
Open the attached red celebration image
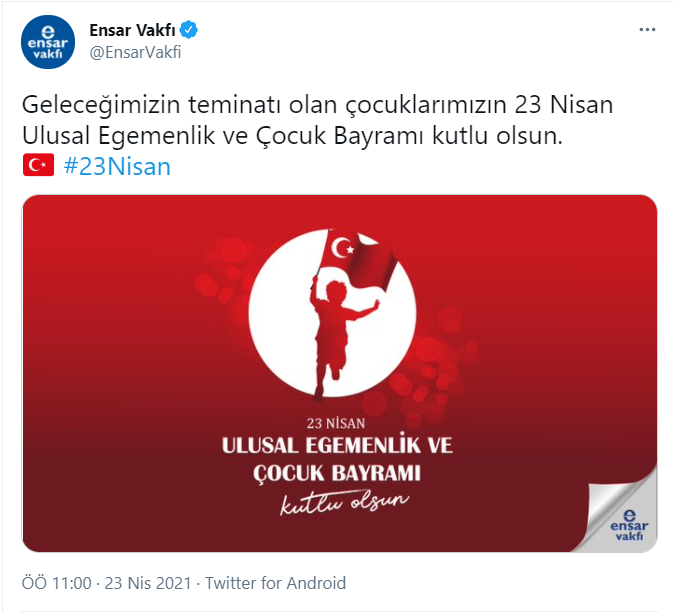coord(340,373)
